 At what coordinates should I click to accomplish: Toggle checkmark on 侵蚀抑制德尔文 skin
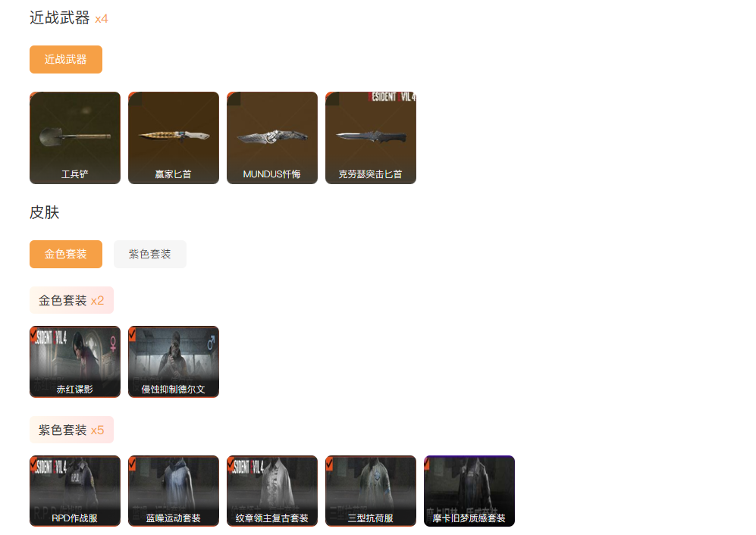(133, 334)
